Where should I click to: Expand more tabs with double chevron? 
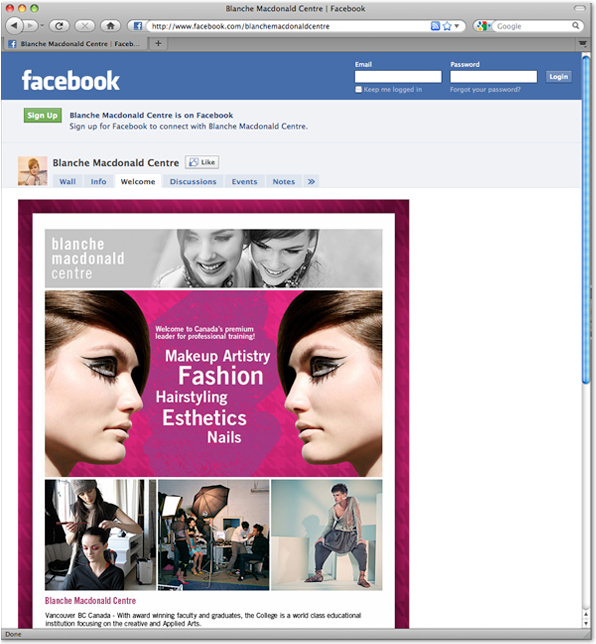point(311,182)
